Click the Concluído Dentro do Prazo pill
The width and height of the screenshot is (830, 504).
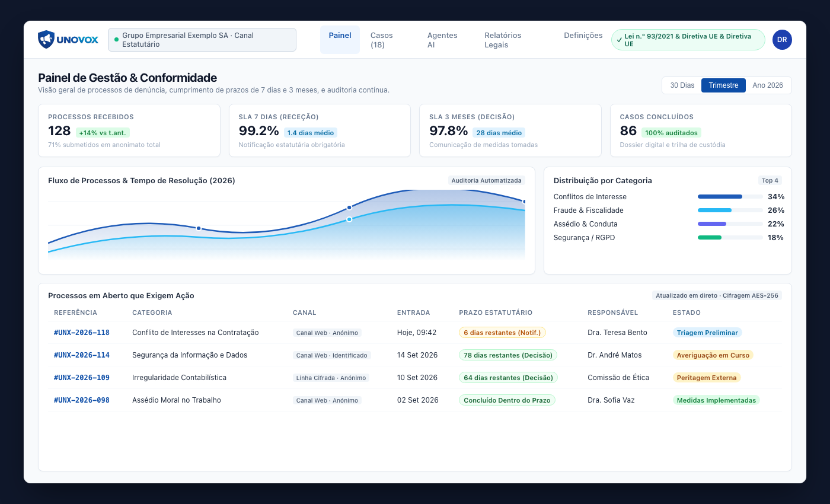pyautogui.click(x=507, y=400)
